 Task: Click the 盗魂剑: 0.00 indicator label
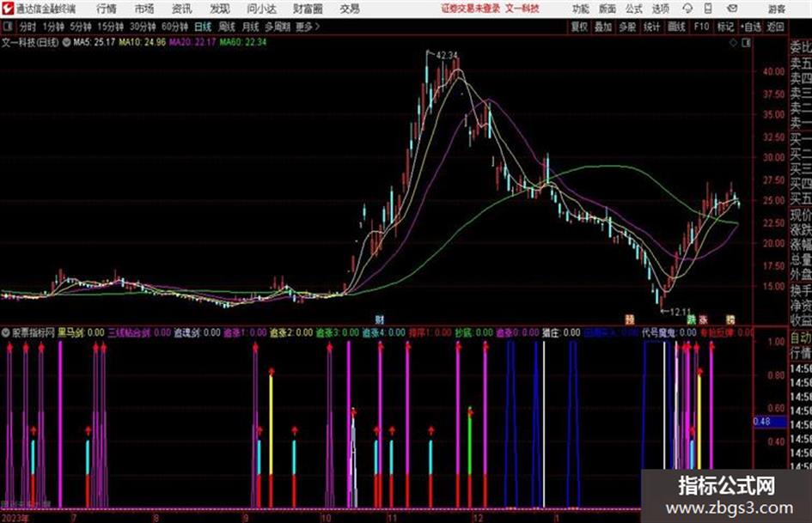point(197,333)
